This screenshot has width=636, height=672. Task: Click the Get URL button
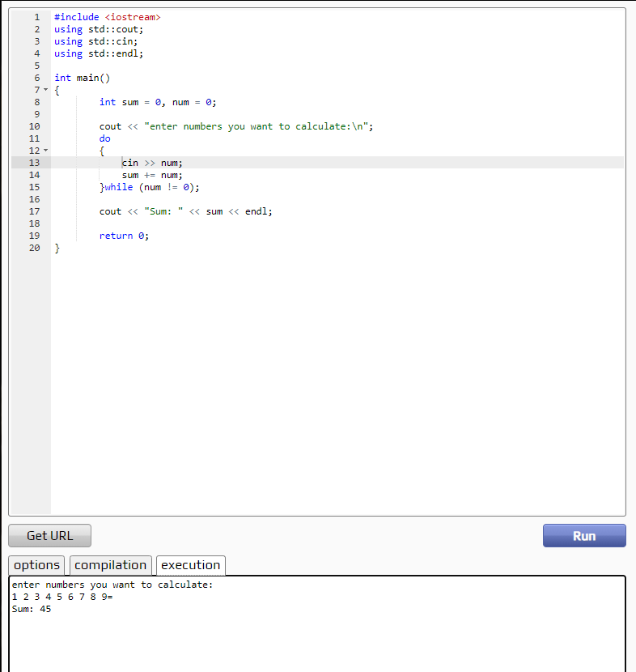tap(49, 536)
